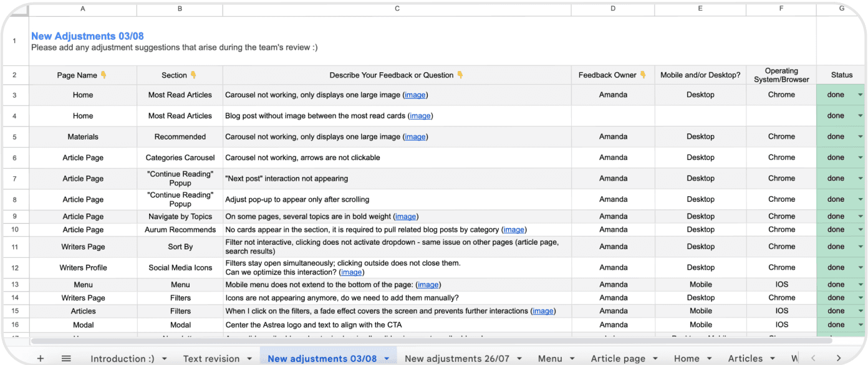Select column A header
Viewport: 868px width, 365px height.
coord(83,9)
